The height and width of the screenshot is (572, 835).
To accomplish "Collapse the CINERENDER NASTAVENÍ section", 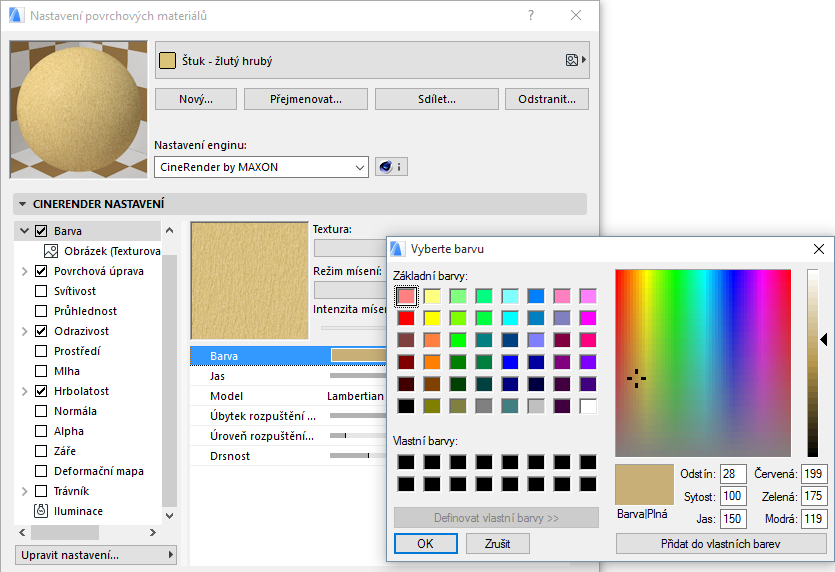I will tap(22, 204).
